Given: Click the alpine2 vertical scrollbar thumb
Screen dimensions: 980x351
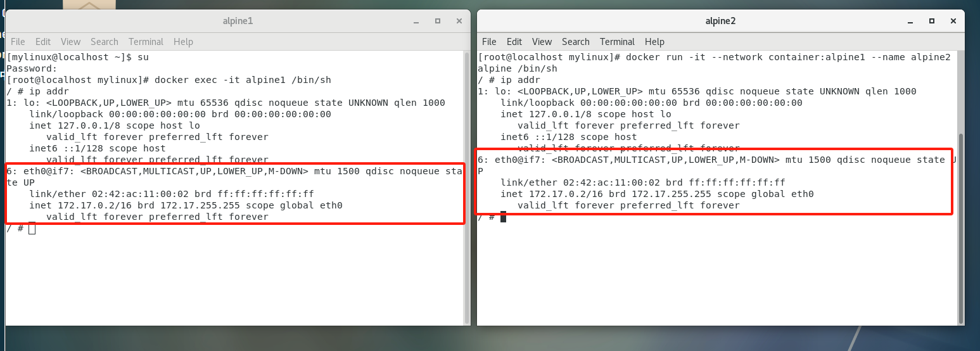Looking at the screenshot, I should point(961,228).
